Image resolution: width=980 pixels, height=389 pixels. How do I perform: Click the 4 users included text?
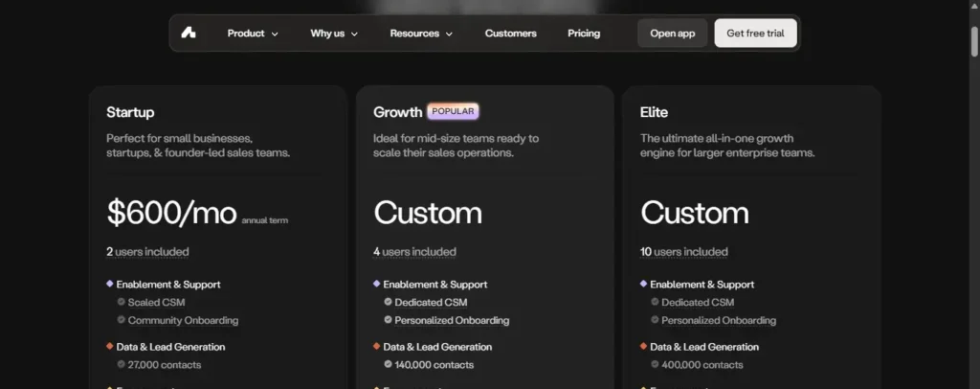click(415, 251)
